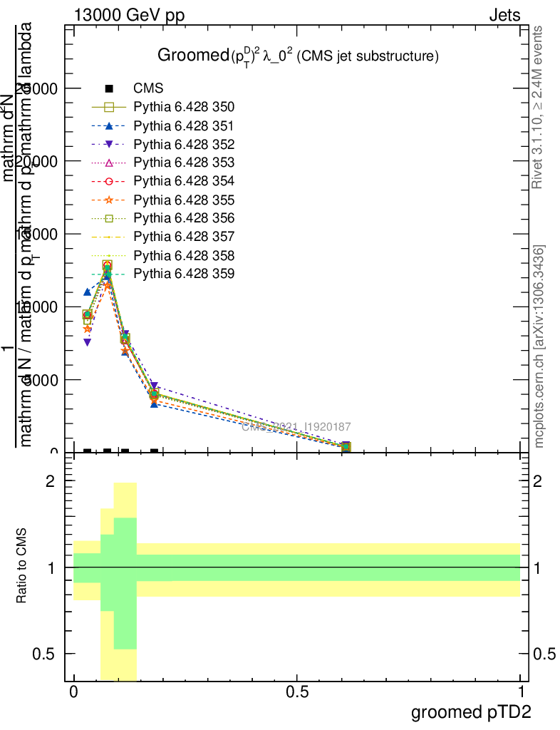The width and height of the screenshot is (560, 730).
Task: Click the green uncertainty band in ratio panel
Action: [328, 567]
